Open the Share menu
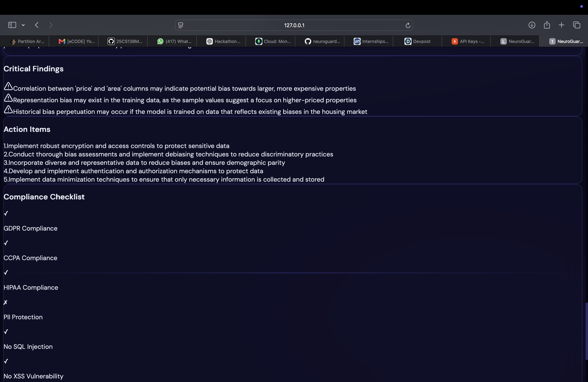 pos(547,25)
